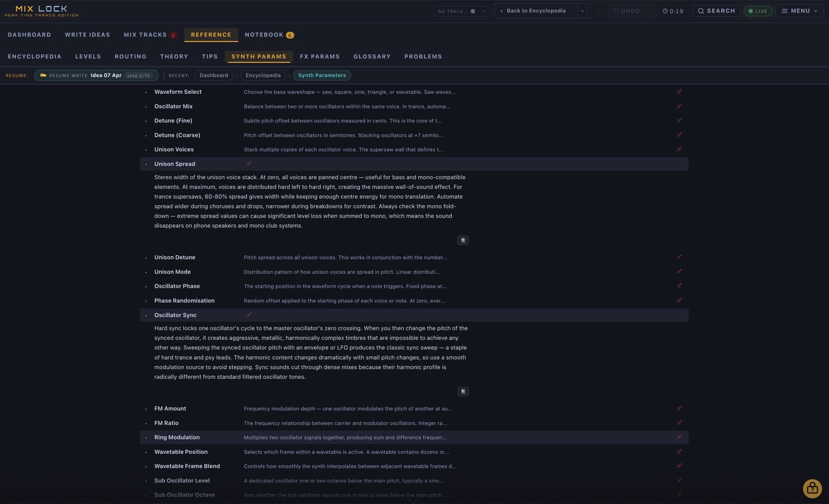The height and width of the screenshot is (504, 829).
Task: Open the Search button
Action: click(717, 11)
